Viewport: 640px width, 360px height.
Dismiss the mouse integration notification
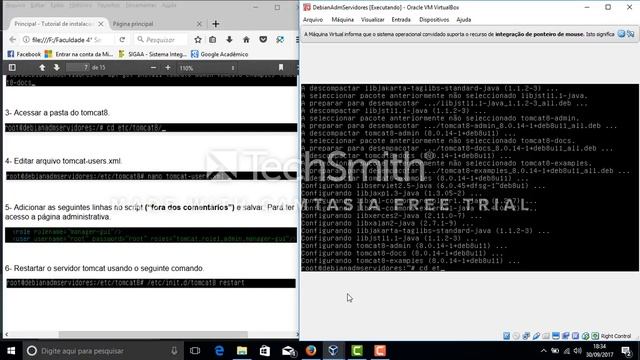pos(621,34)
